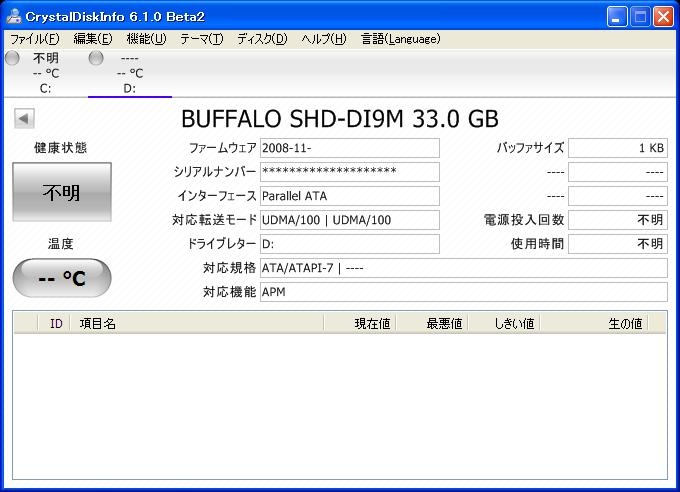
Task: Sort by the ID column header
Action: [x=55, y=324]
